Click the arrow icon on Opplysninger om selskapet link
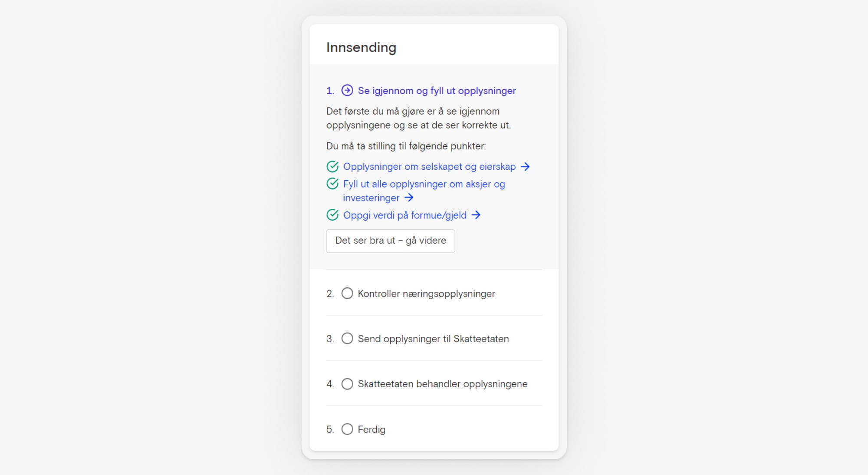The width and height of the screenshot is (868, 475). coord(526,167)
